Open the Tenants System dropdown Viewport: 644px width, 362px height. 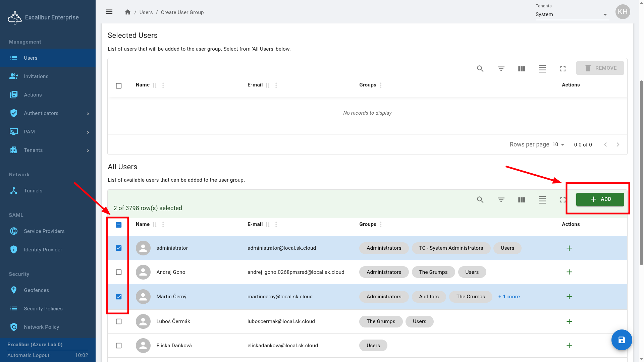point(572,14)
